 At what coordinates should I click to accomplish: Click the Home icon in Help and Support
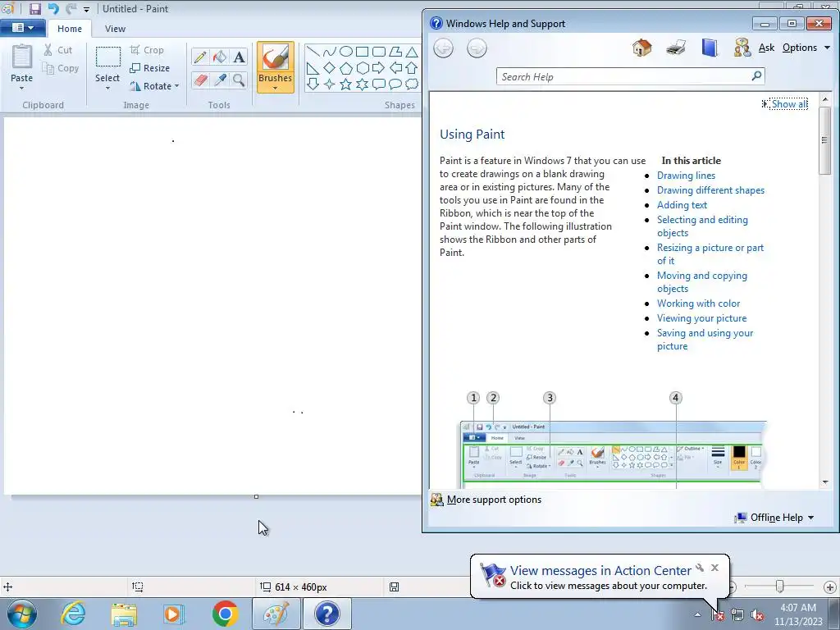pyautogui.click(x=641, y=48)
